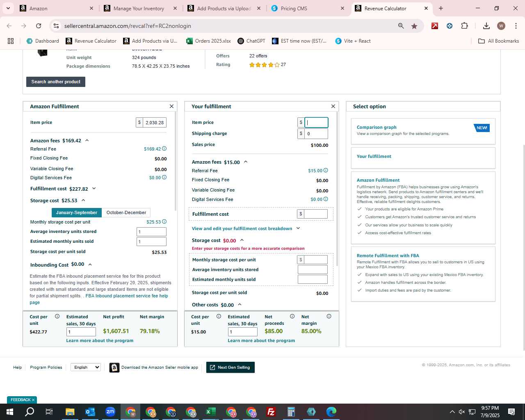Click the address bar URL
525x420 pixels.
[128, 26]
